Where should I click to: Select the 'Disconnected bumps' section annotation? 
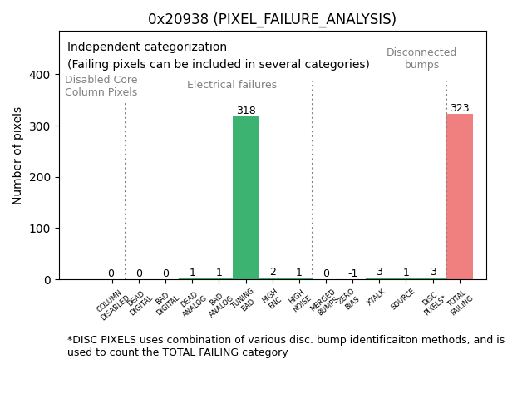tap(421, 58)
